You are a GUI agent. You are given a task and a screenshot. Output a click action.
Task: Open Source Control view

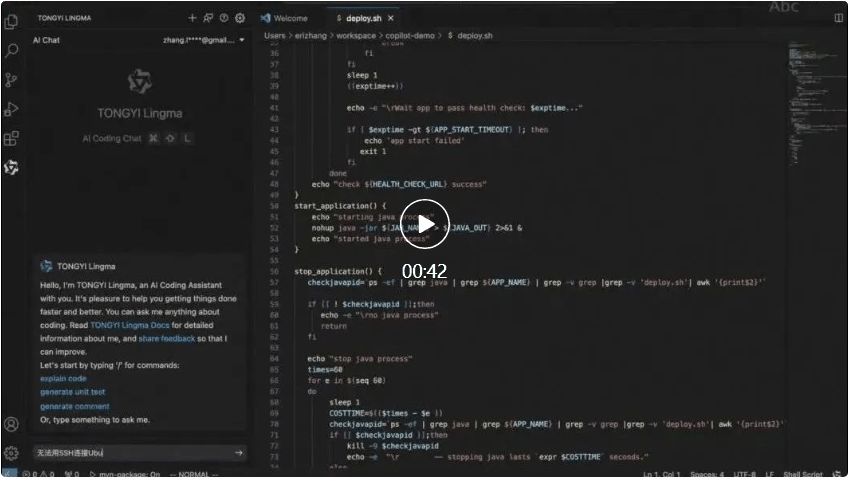[x=11, y=79]
